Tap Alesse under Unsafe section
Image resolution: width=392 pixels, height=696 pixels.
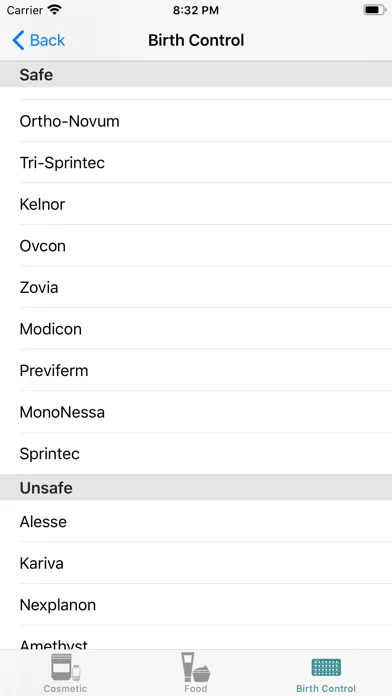[196, 521]
